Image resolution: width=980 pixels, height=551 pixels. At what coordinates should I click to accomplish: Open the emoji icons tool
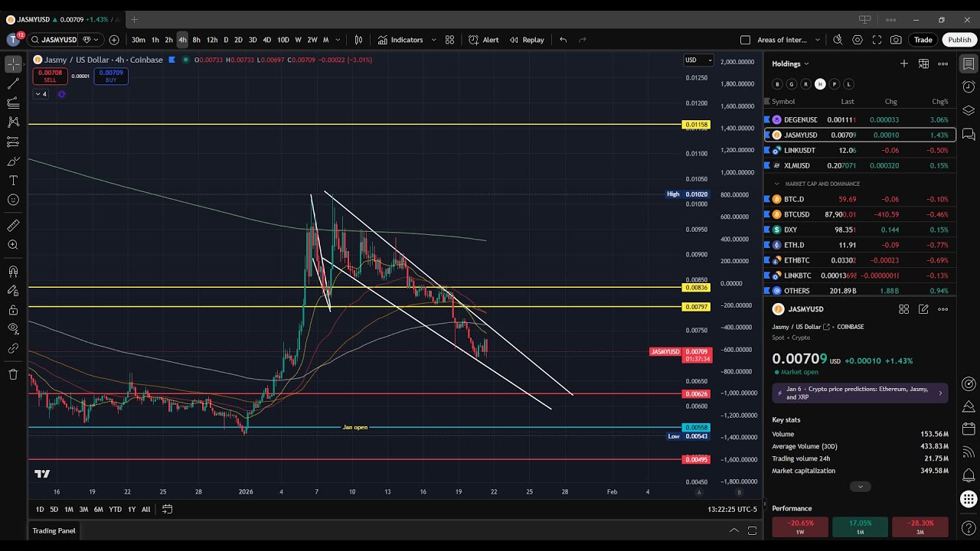(13, 200)
